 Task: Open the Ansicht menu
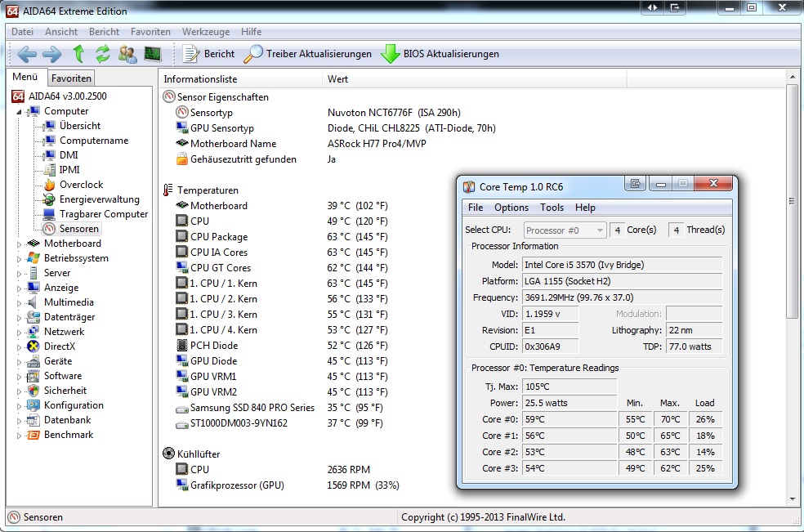coord(61,32)
